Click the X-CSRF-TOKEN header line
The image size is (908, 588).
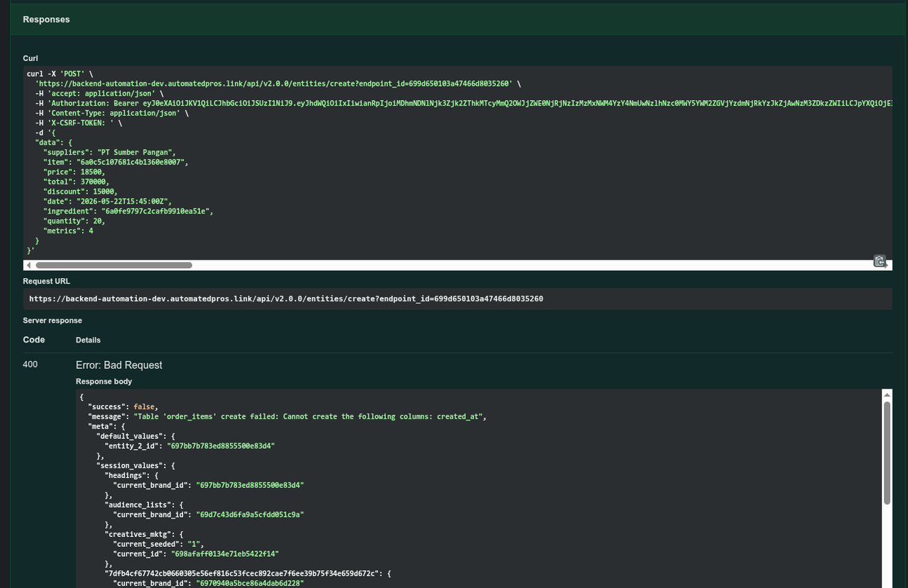tap(79, 123)
